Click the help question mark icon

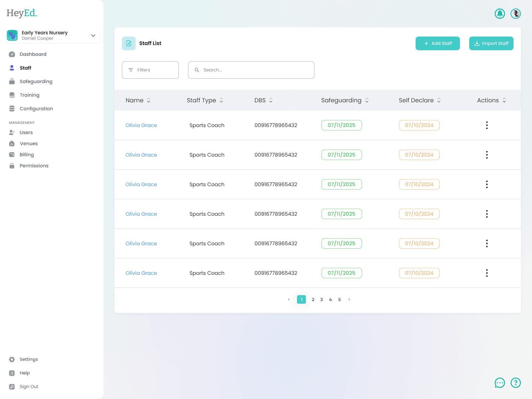515,383
